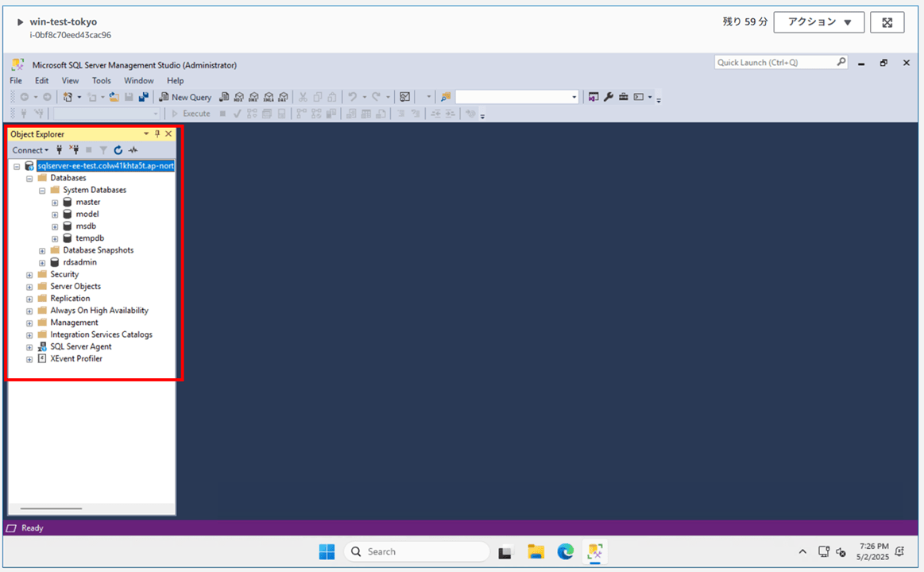Refresh the Object Explorer tree
Viewport: 924px width, 572px height.
[x=118, y=150]
